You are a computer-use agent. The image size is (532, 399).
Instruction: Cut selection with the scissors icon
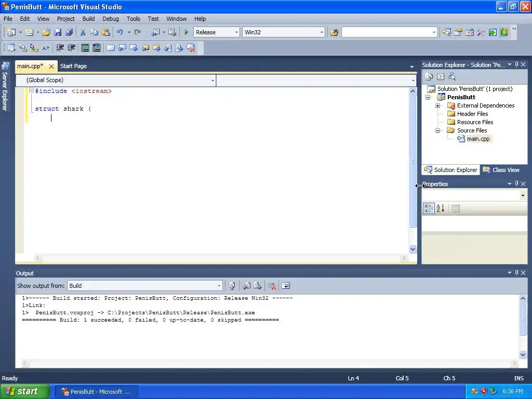[83, 32]
